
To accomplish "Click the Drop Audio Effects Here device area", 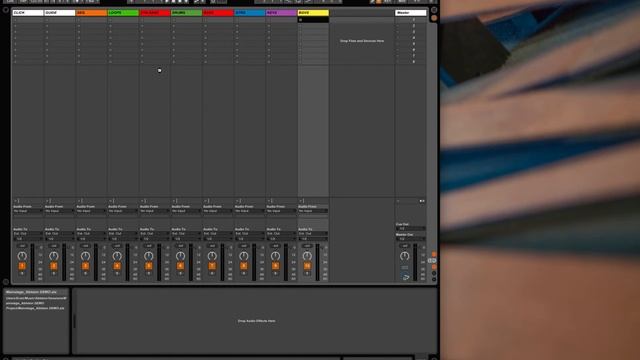I will coord(256,321).
